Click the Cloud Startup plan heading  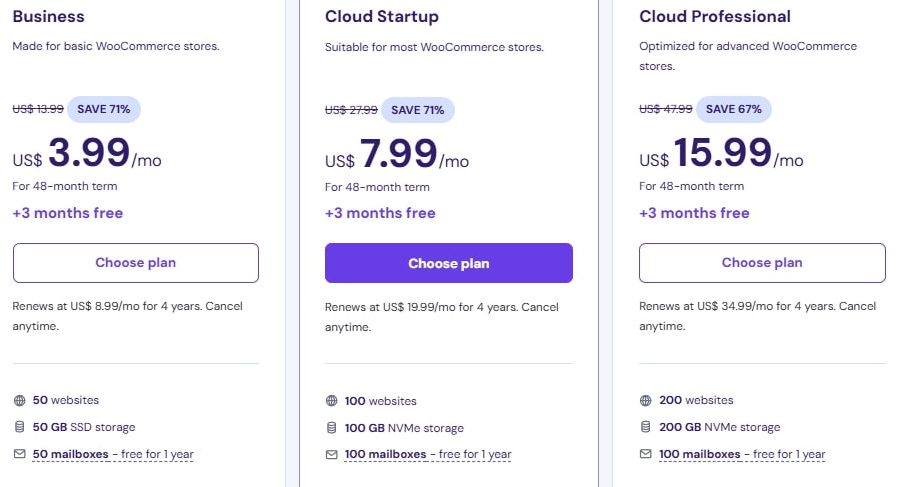click(382, 17)
